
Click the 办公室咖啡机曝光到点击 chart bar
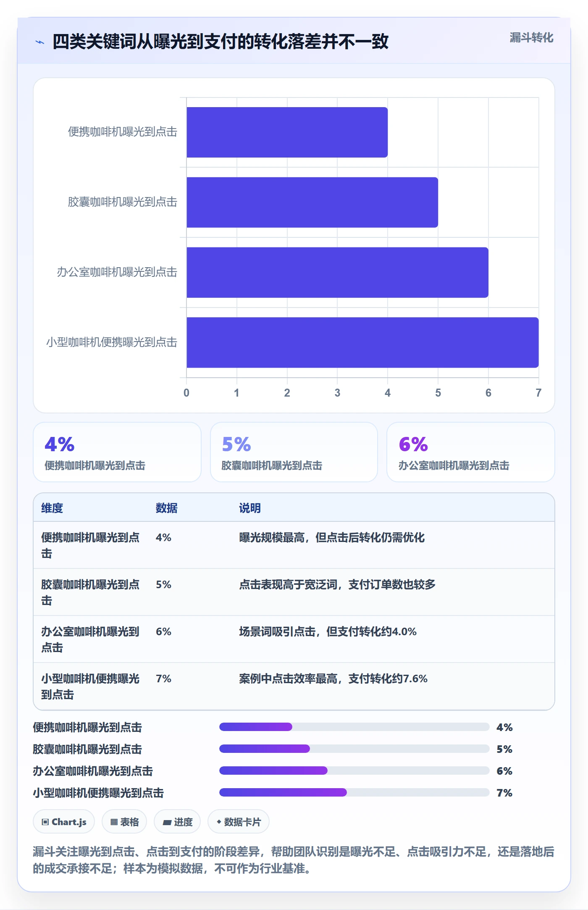(x=337, y=272)
